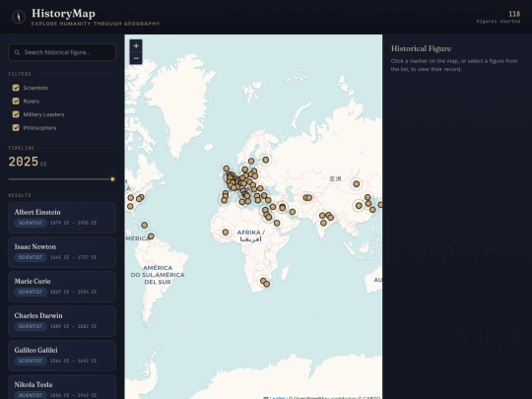Click the marker on South America's north coast
The height and width of the screenshot is (399, 532).
click(x=151, y=236)
